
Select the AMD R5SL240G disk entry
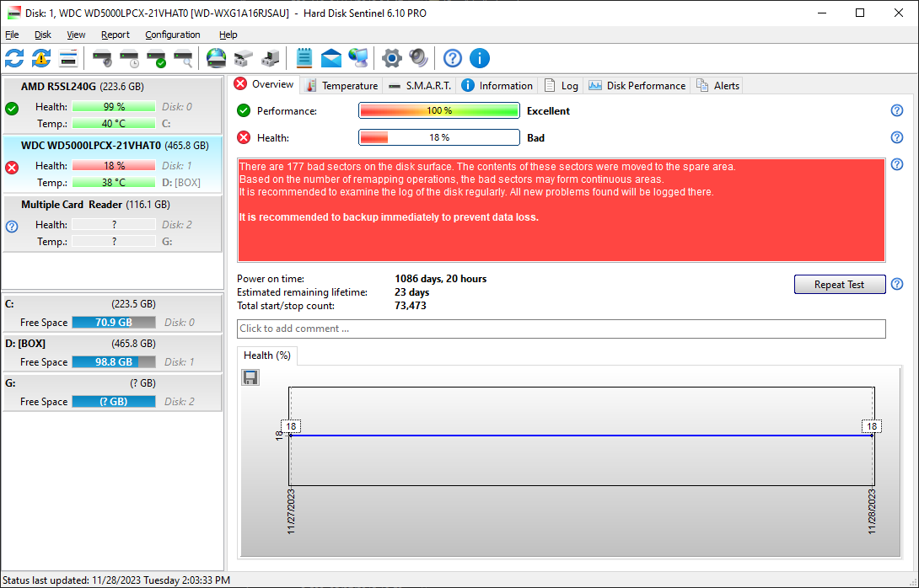[x=112, y=105]
